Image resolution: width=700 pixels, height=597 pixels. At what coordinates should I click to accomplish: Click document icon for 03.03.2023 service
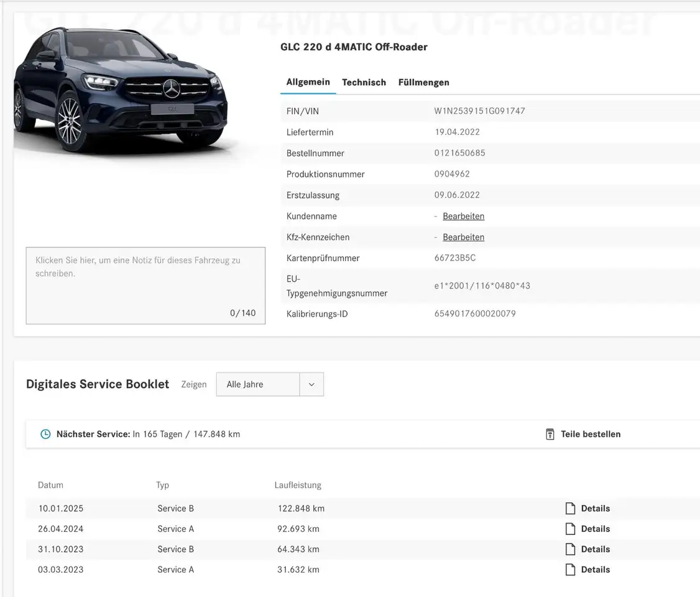[570, 570]
